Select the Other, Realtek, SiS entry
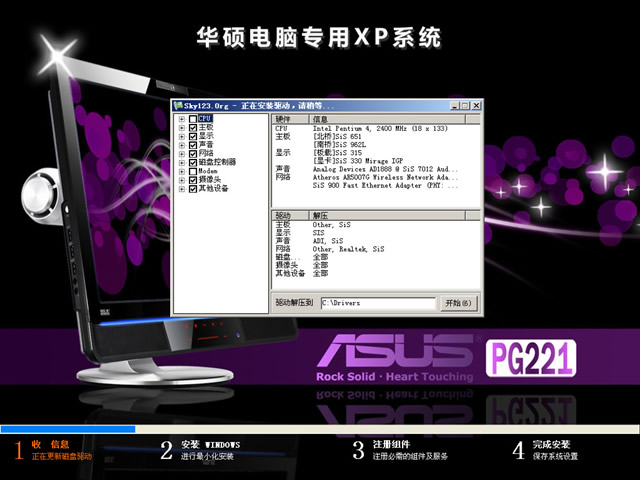The width and height of the screenshot is (640, 480). (x=348, y=249)
